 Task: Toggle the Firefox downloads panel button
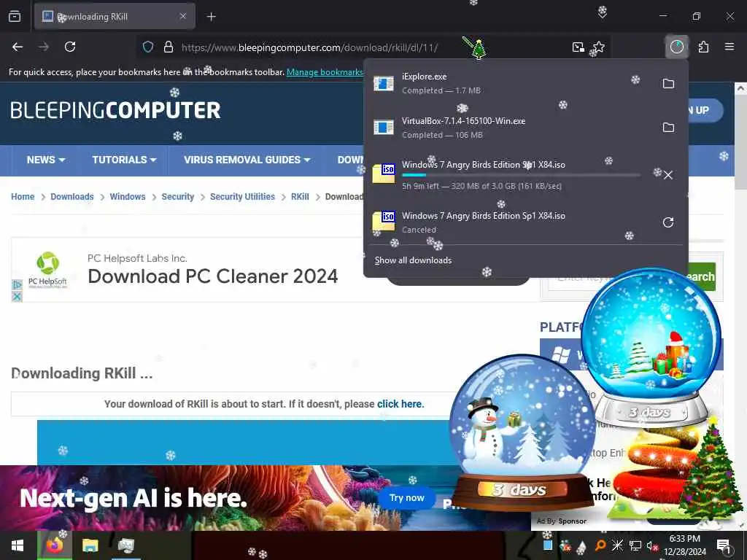676,47
